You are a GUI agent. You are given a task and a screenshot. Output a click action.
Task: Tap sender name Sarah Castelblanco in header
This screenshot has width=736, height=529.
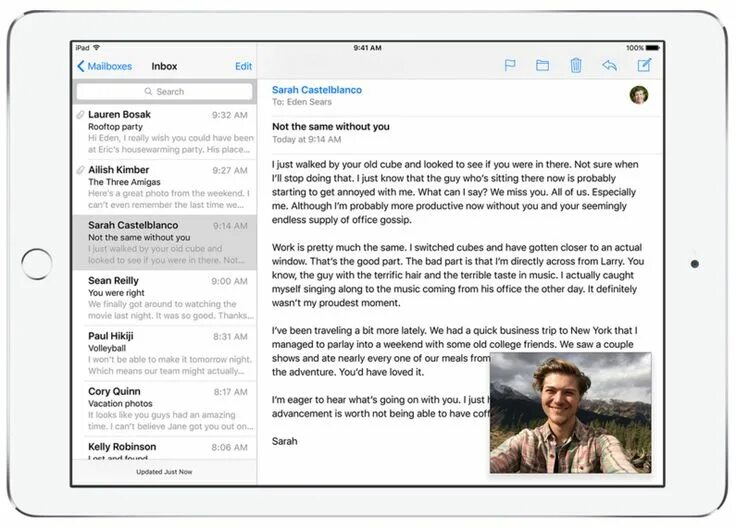click(x=317, y=90)
